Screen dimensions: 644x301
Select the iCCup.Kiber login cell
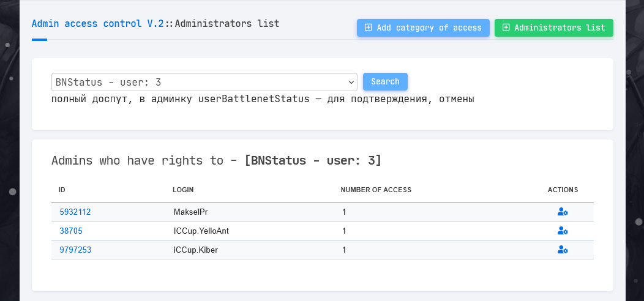(196, 250)
